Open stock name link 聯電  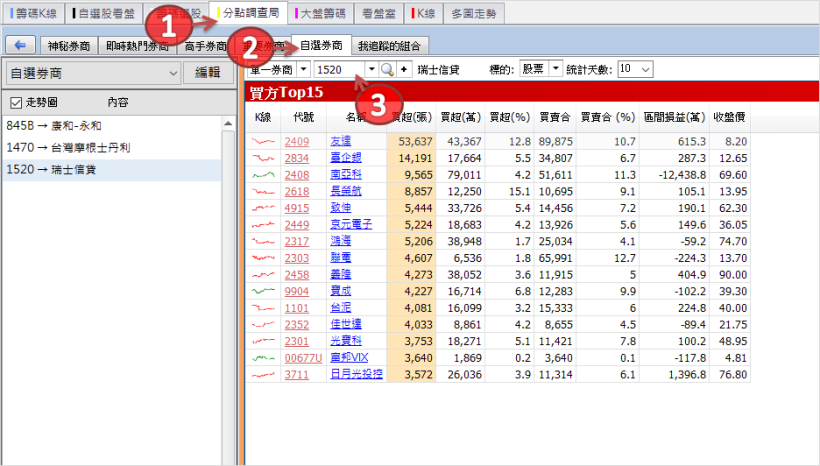coord(340,258)
